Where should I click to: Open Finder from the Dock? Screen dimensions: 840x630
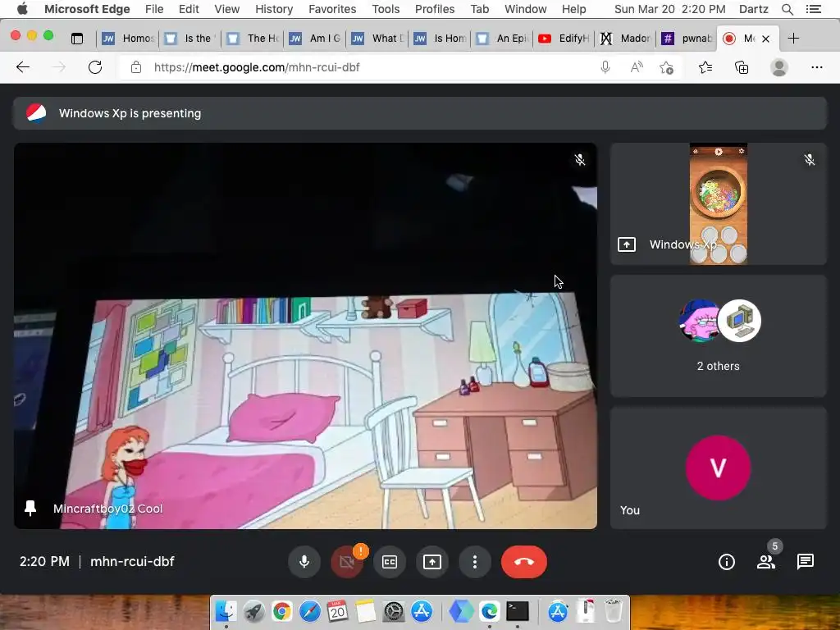[226, 610]
